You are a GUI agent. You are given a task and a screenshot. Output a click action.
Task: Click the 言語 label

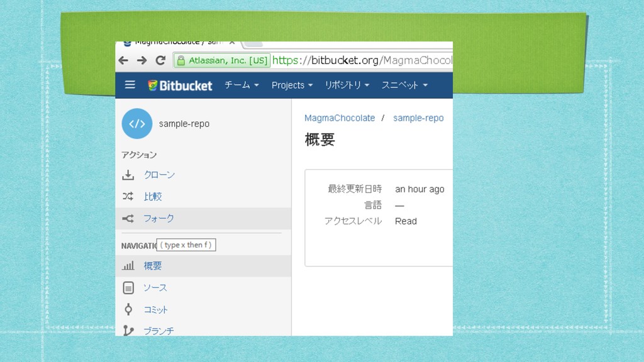click(373, 205)
